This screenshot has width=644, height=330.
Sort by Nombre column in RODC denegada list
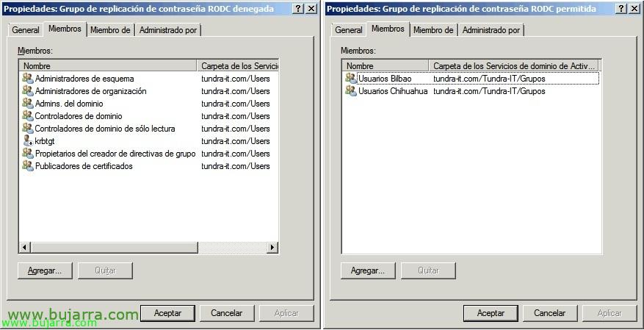tap(108, 66)
